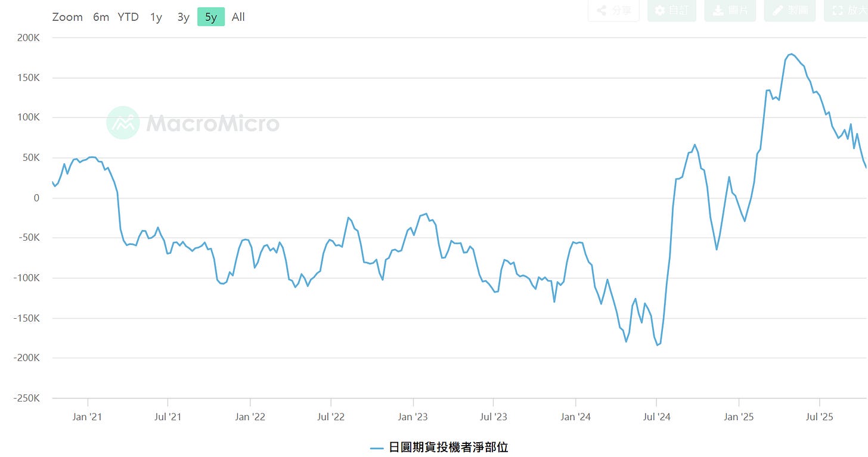This screenshot has height=457, width=868.
Task: Select the 1y zoom range
Action: (156, 17)
